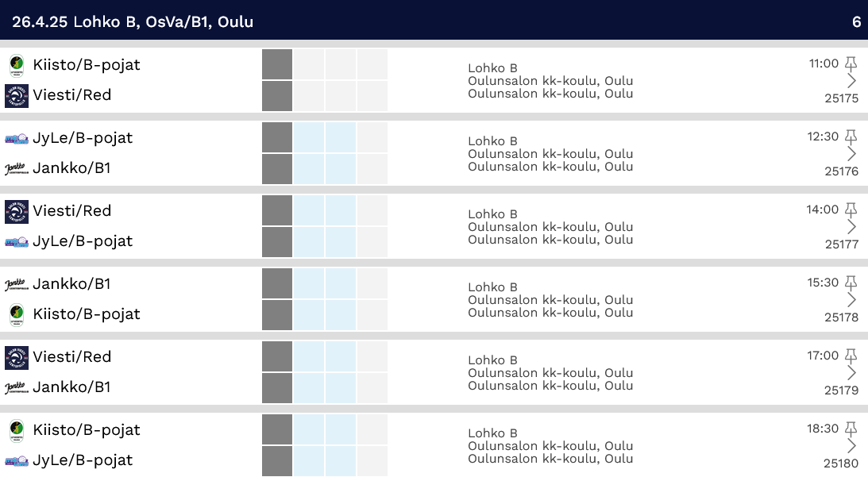The height and width of the screenshot is (477, 868).
Task: Open details chevron for match 25175
Action: 852,81
